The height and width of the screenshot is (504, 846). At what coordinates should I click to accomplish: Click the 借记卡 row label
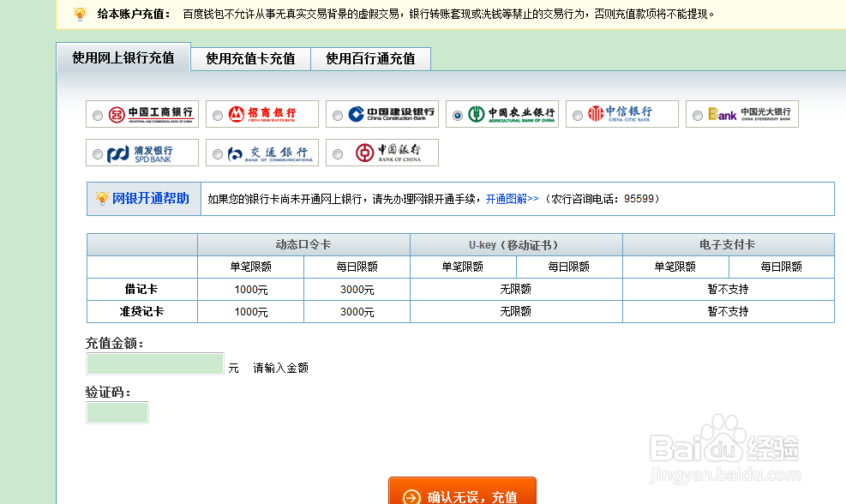[x=141, y=289]
